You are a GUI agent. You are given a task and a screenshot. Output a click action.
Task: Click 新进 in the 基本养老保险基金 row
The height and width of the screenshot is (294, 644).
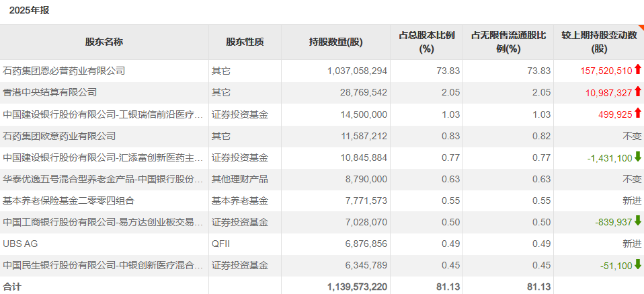pyautogui.click(x=632, y=200)
